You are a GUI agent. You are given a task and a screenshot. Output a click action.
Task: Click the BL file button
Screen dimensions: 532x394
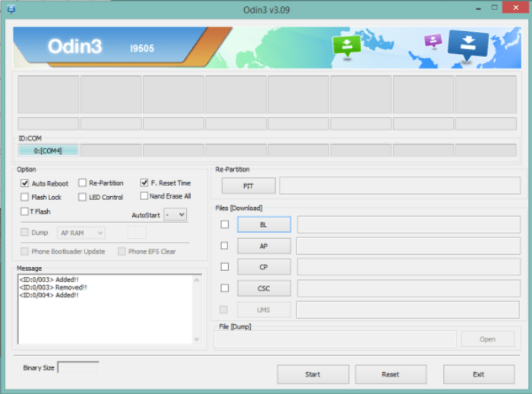264,224
